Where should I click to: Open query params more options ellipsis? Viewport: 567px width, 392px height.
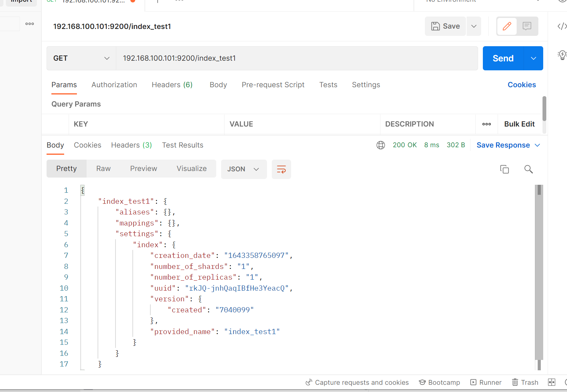pyautogui.click(x=486, y=124)
